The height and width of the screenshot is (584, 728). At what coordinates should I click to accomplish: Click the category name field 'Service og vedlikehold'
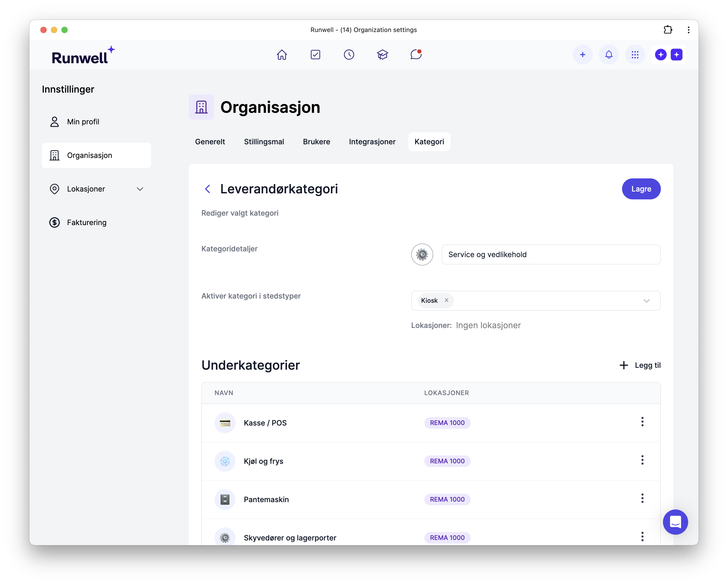click(551, 255)
